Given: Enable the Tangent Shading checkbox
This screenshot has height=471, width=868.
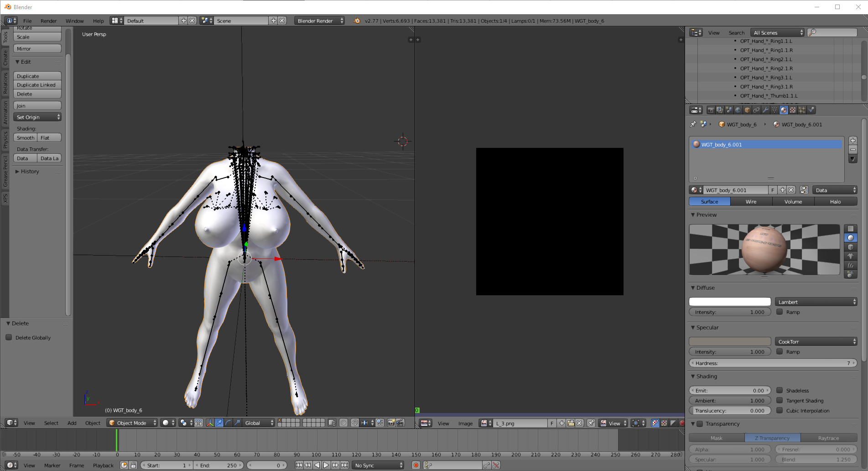Looking at the screenshot, I should click(x=780, y=401).
